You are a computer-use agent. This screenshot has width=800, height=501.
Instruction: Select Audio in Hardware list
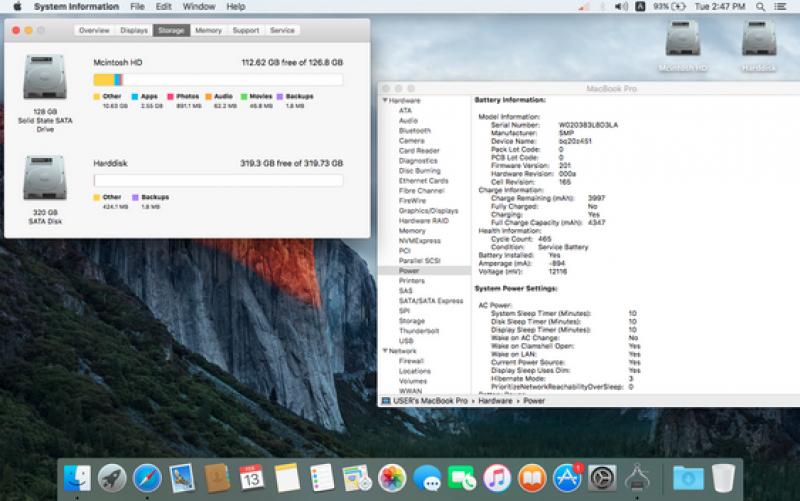point(408,120)
